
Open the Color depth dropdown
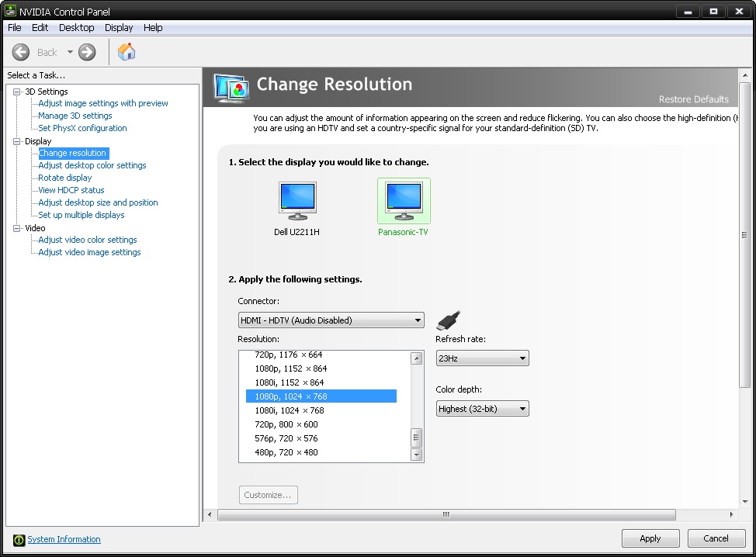point(482,409)
